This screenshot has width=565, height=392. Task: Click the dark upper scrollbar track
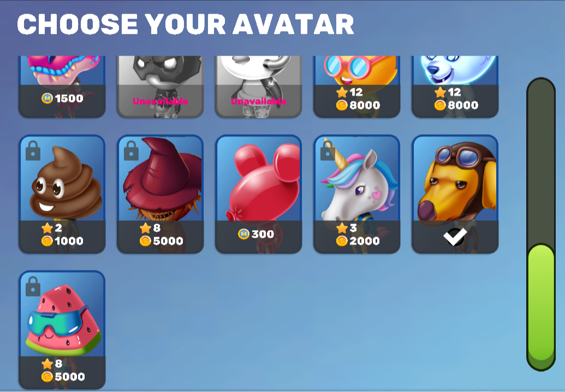[x=541, y=160]
